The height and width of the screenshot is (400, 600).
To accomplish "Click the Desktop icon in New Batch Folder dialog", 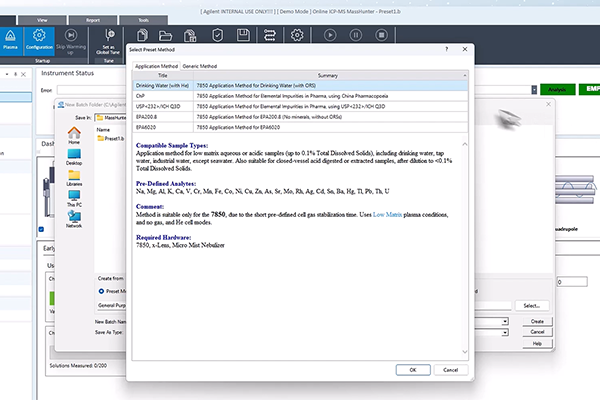I will 74,157.
